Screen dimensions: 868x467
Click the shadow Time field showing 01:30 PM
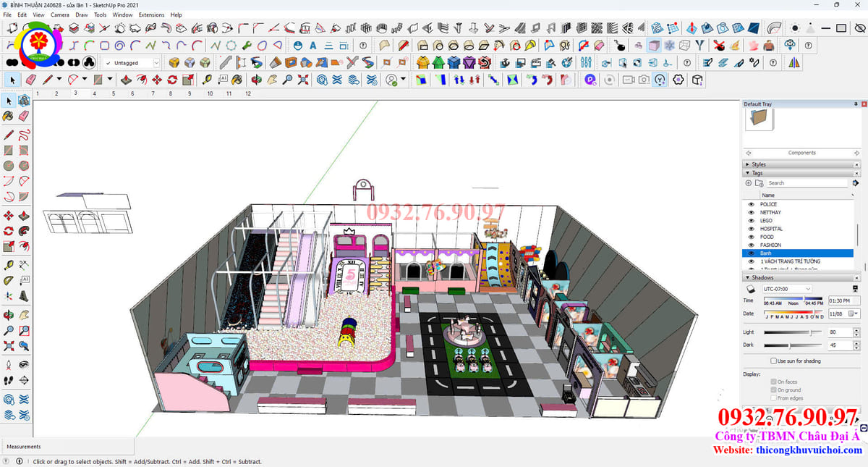pyautogui.click(x=844, y=300)
